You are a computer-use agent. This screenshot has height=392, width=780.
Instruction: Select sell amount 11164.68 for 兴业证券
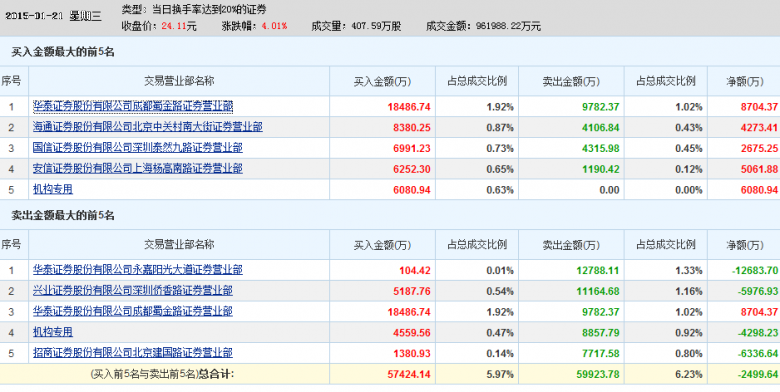tap(598, 292)
